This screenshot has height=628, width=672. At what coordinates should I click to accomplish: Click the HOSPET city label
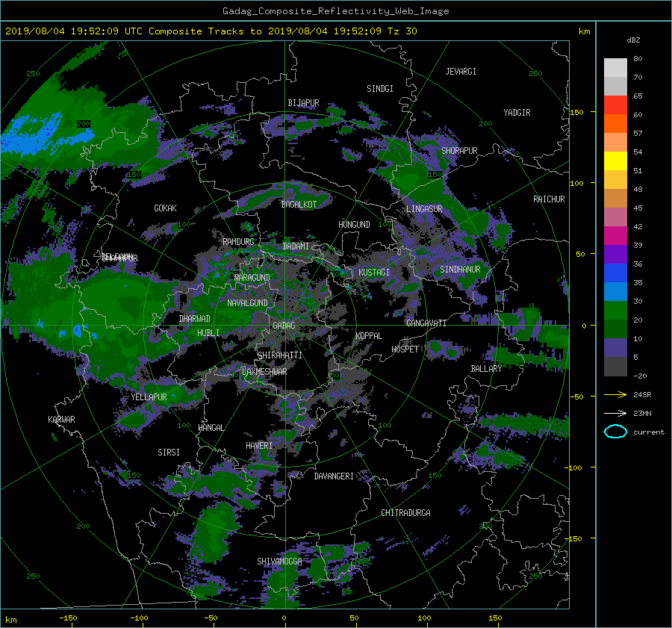[x=405, y=349]
